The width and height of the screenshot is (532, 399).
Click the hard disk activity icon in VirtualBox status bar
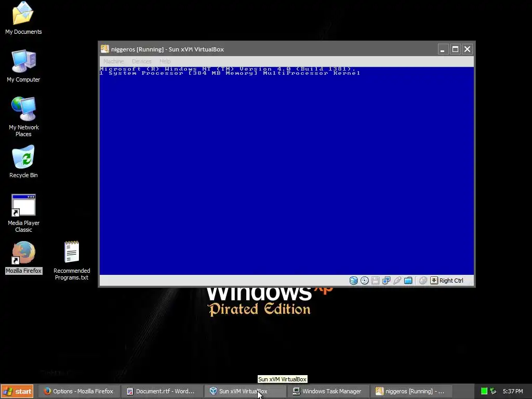(x=353, y=281)
